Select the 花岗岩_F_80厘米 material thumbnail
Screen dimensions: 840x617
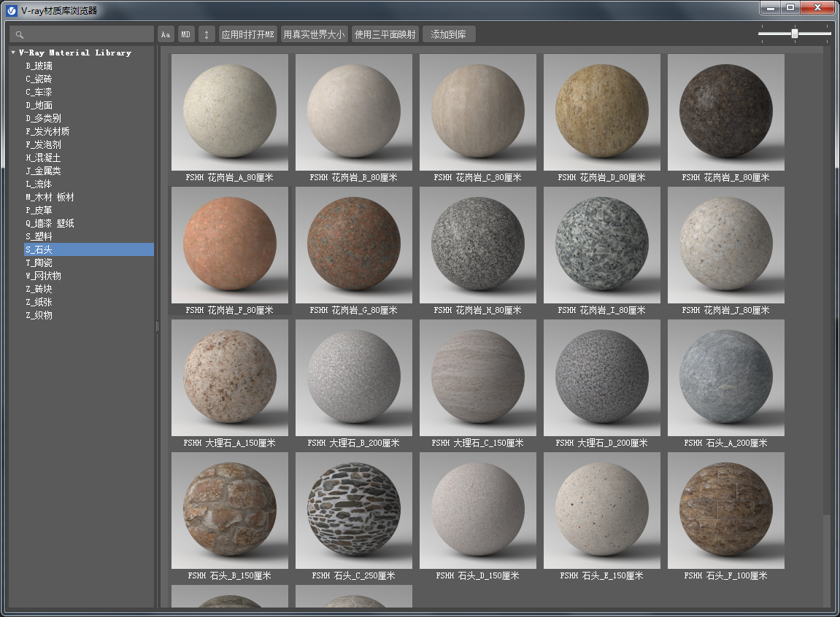[230, 245]
